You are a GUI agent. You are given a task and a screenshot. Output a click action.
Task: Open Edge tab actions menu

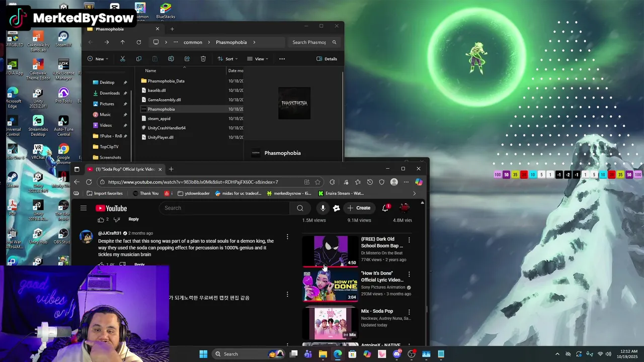click(x=76, y=169)
